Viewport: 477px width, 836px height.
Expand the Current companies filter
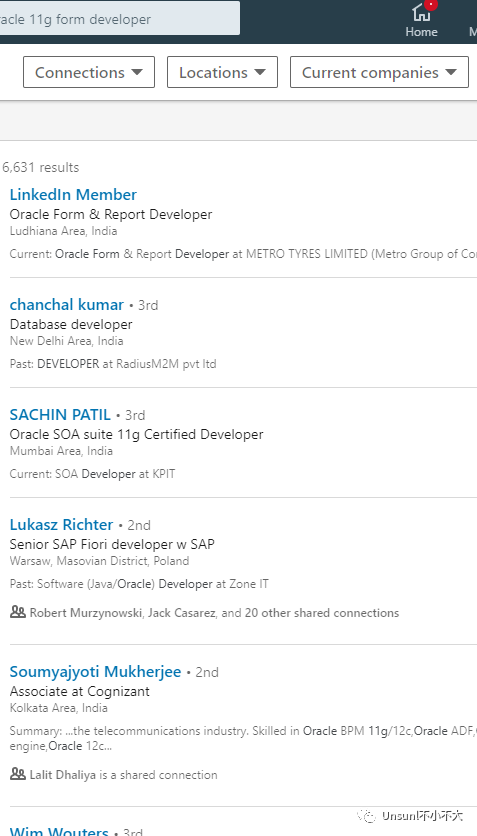(379, 72)
